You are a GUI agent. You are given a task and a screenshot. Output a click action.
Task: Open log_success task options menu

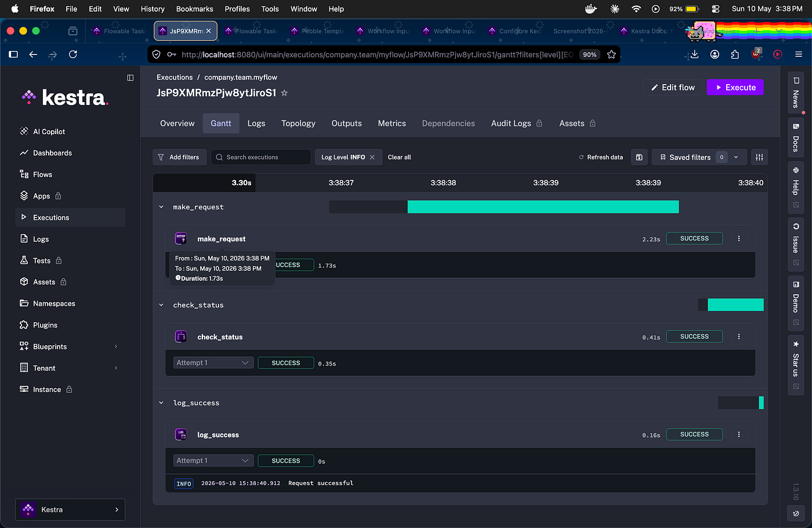tap(739, 435)
